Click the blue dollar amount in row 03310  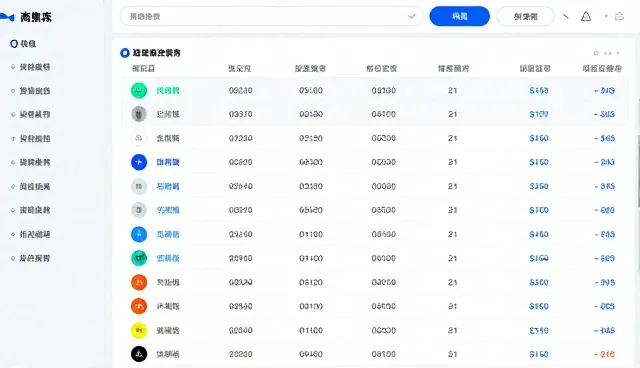point(539,114)
